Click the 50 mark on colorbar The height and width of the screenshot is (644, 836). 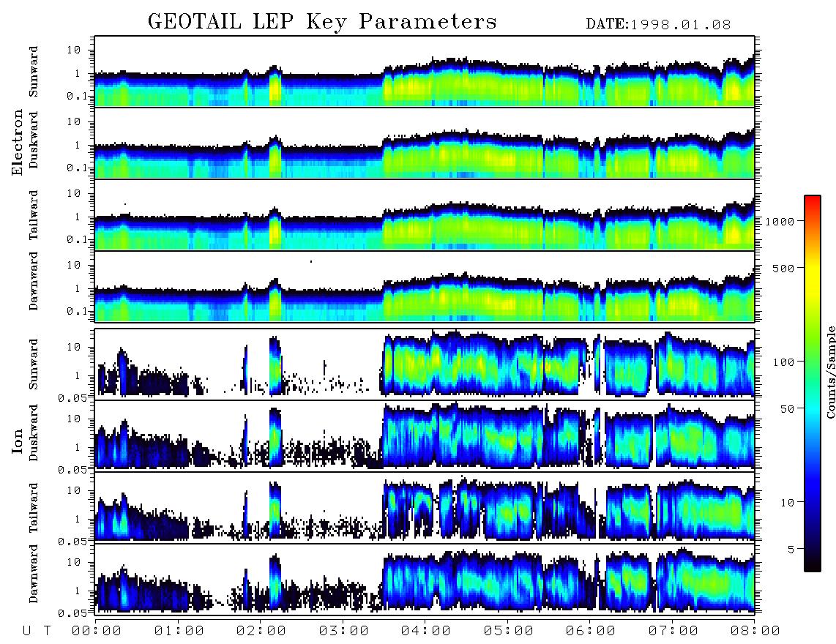coord(787,409)
